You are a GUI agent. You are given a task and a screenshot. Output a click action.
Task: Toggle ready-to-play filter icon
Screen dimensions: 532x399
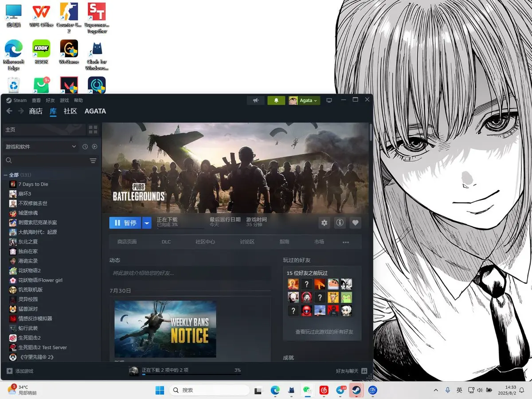[x=94, y=147]
